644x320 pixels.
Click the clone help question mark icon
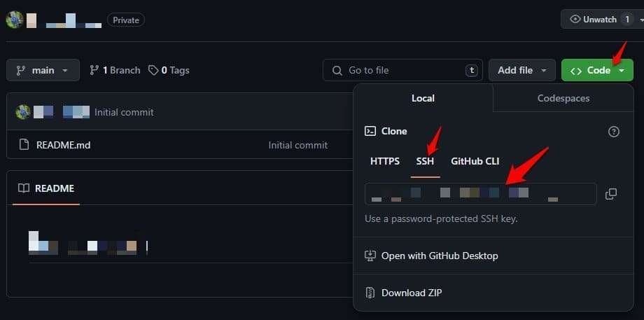614,132
